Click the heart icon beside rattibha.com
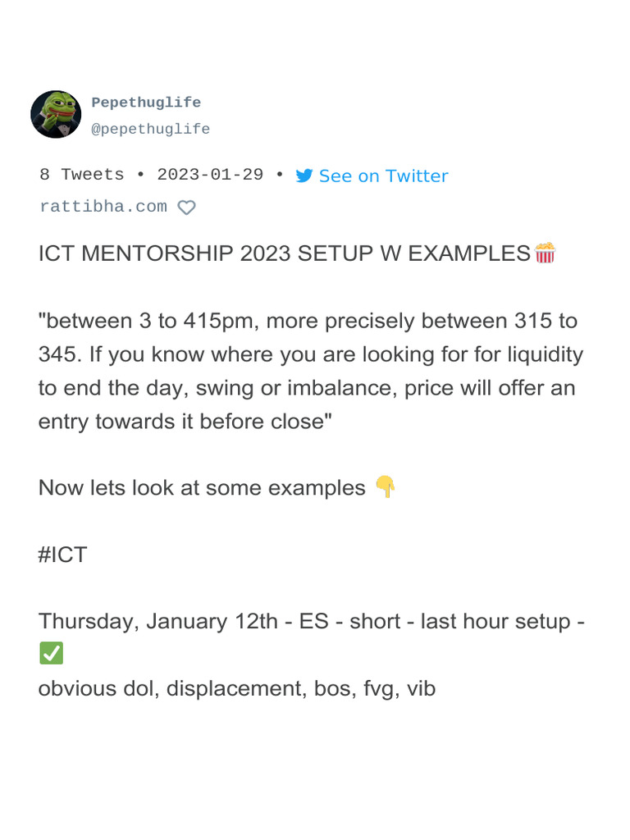 (187, 208)
